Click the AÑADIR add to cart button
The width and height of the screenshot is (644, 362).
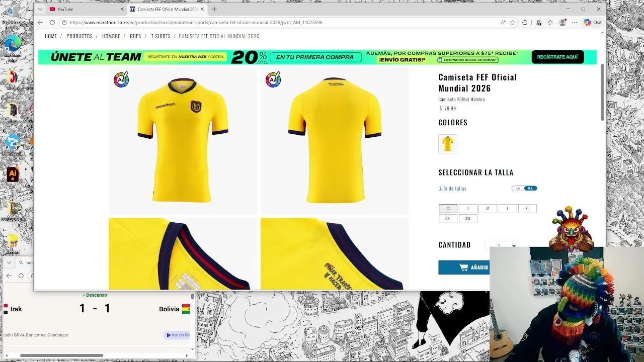click(x=464, y=267)
